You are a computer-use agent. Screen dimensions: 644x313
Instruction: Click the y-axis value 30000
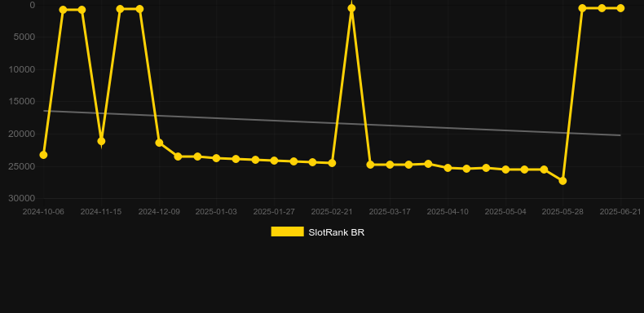point(22,198)
